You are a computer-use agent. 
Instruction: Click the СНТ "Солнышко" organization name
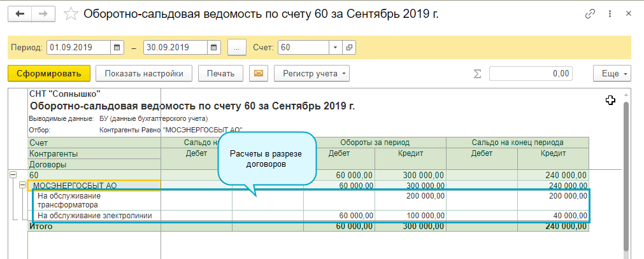point(65,94)
